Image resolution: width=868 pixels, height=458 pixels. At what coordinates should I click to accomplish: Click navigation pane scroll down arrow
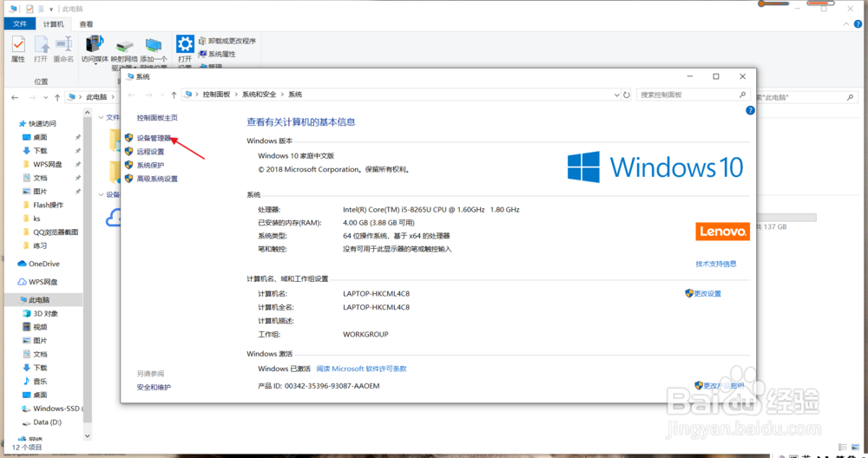[88, 435]
